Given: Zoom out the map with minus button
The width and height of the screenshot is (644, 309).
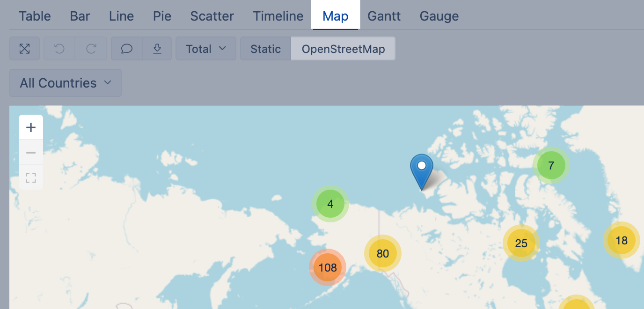Looking at the screenshot, I should [x=31, y=153].
